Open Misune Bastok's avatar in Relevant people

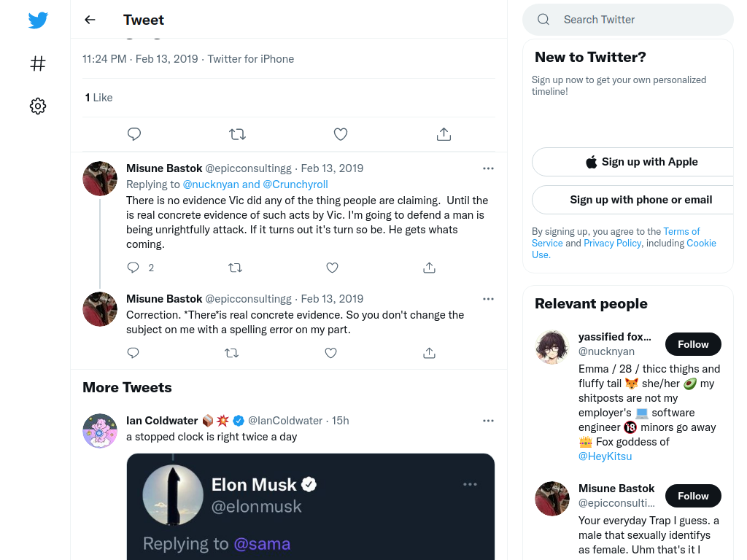pos(552,499)
